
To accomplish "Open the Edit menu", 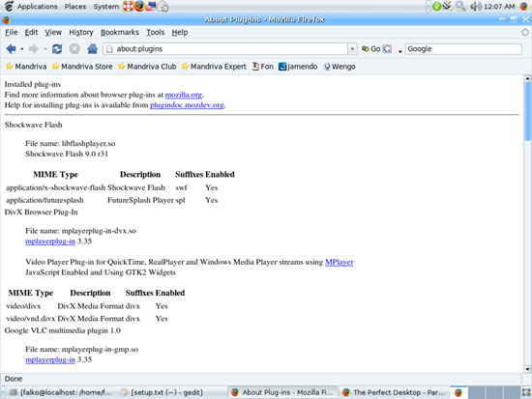I will pyautogui.click(x=31, y=32).
